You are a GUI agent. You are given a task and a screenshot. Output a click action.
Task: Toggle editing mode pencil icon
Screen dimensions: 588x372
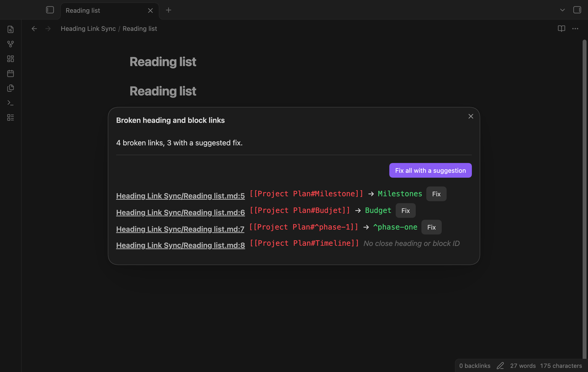click(500, 366)
